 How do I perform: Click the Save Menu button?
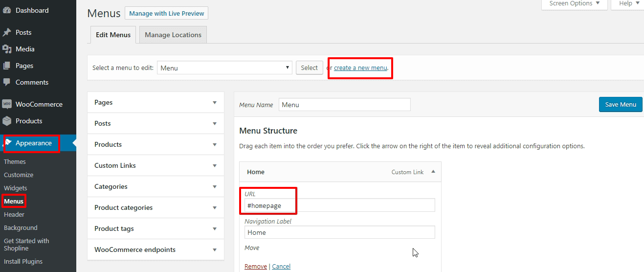[x=621, y=104]
